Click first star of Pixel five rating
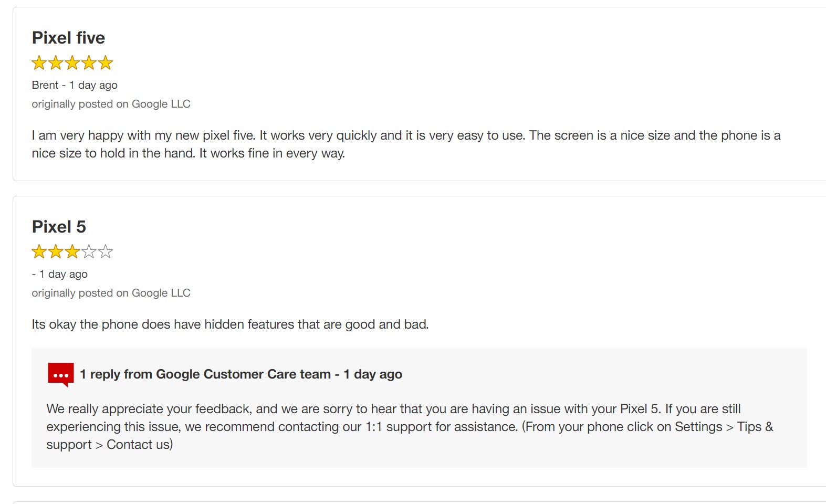Image resolution: width=826 pixels, height=504 pixels. click(39, 63)
